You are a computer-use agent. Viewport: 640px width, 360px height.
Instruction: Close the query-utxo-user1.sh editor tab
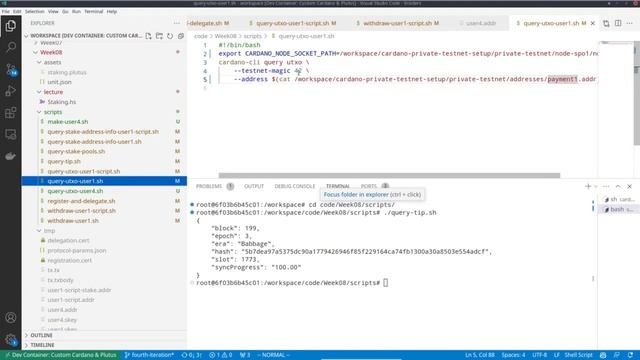click(593, 23)
